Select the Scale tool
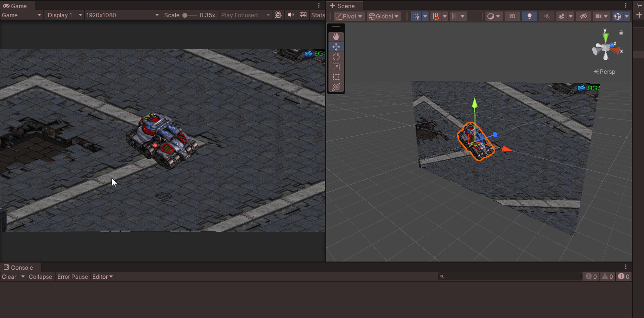Screen dimensions: 644x318 336,67
